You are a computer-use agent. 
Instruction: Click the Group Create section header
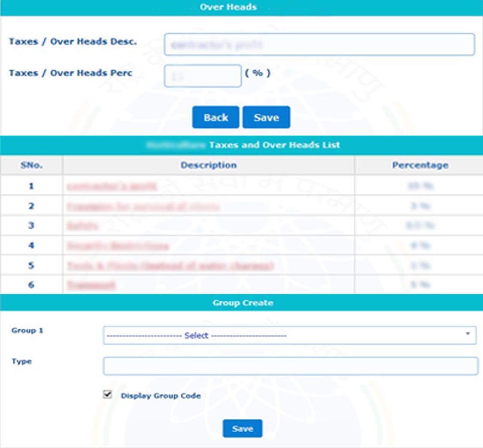[x=243, y=303]
